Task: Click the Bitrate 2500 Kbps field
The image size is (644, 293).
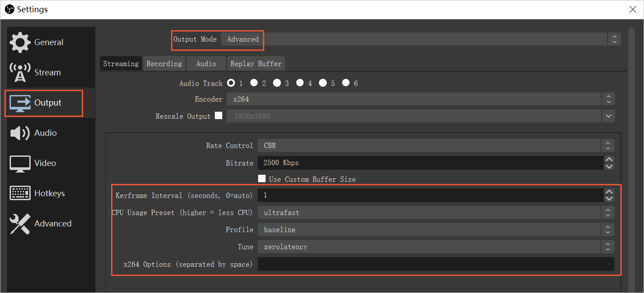Action: 430,162
